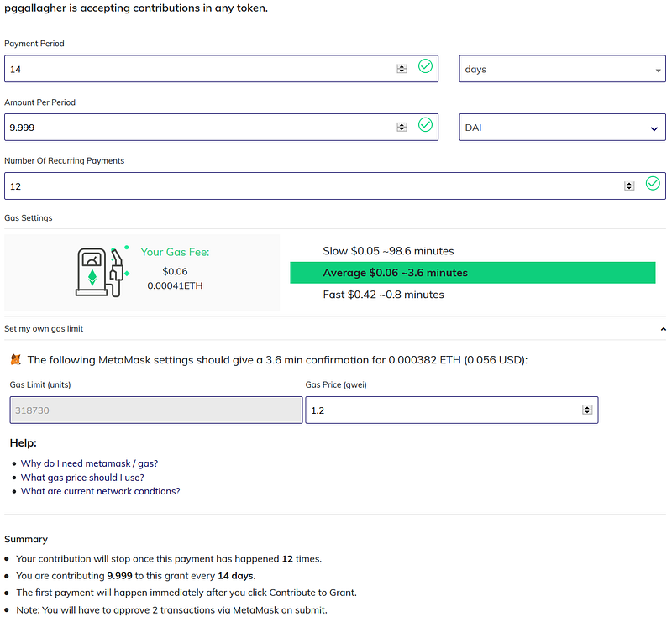Open What are current network condtions? link
This screenshot has height=622, width=672.
100,491
